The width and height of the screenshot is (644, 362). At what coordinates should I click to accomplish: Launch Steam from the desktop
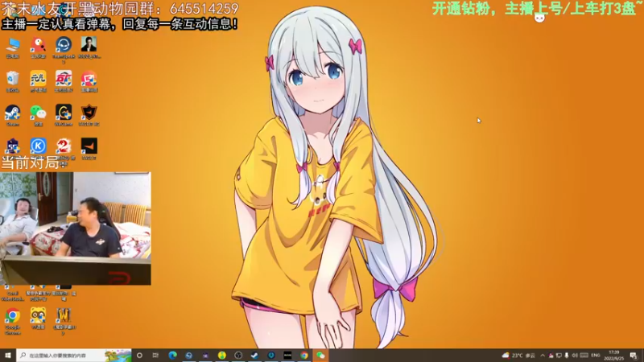pos(13,113)
